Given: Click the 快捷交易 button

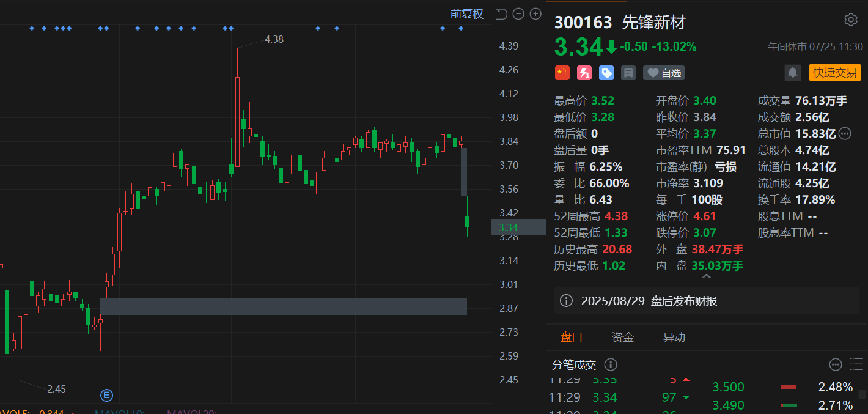Looking at the screenshot, I should coord(834,73).
